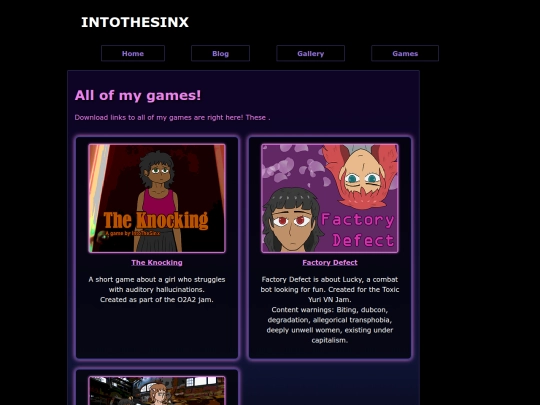Click The Knocking cover thumbnail

click(157, 198)
